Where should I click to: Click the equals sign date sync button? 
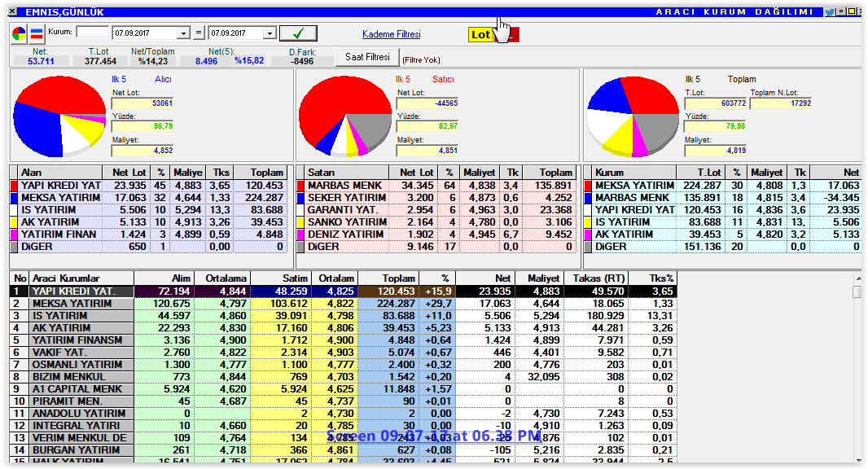coord(199,33)
